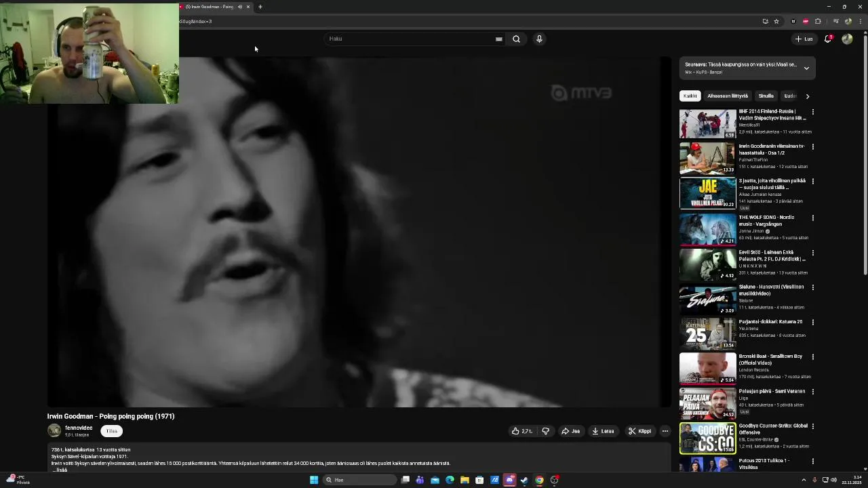Open Chrome profile avatar in toolbar
The image size is (868, 488).
(x=848, y=21)
